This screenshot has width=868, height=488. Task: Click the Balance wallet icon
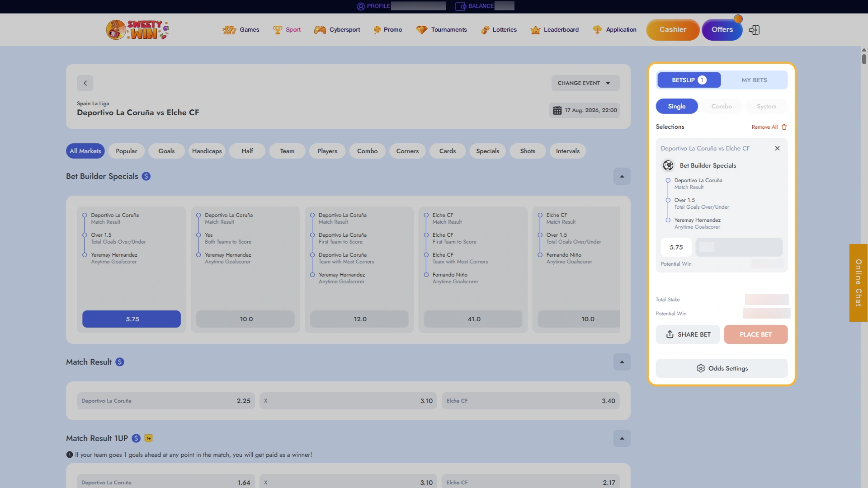(x=460, y=6)
